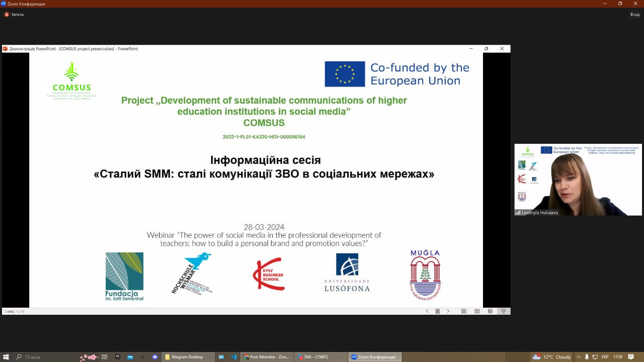
Task: Click the slide counter in PowerPoint status bar
Action: [15, 312]
